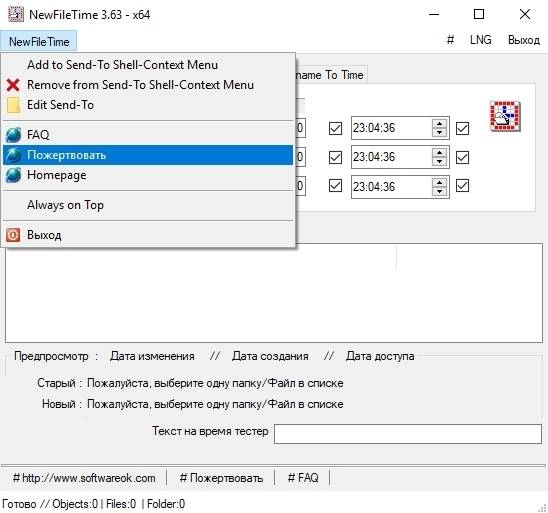Select the highlighted Пожертвовать menu item
The height and width of the screenshot is (513, 548).
(x=148, y=155)
